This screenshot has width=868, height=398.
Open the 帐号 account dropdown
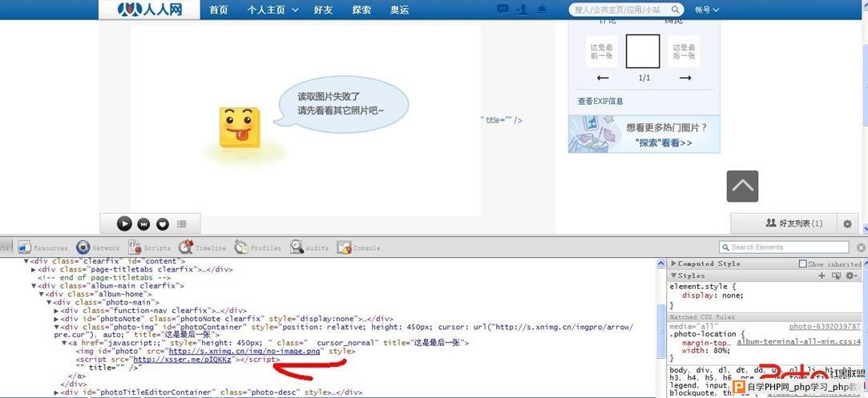point(707,10)
